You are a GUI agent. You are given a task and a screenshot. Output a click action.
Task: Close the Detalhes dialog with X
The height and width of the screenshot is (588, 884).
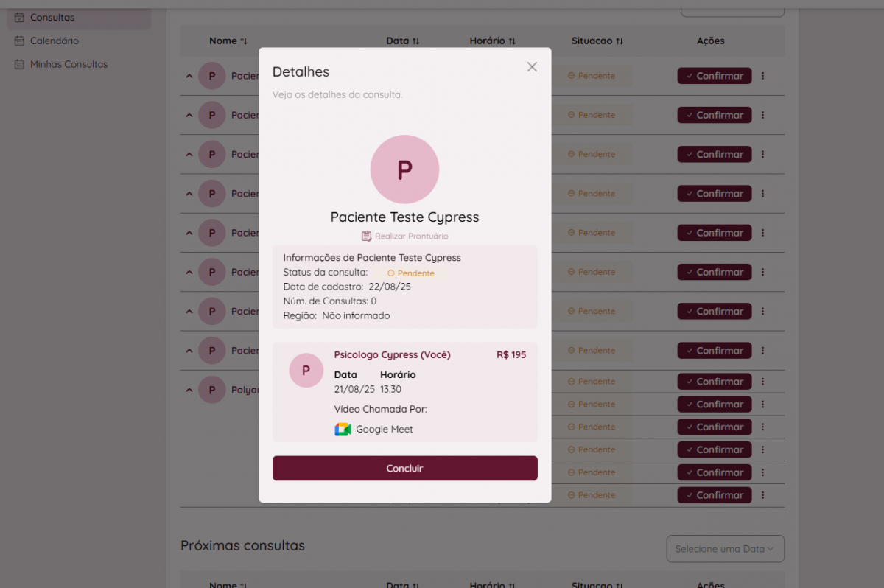point(532,67)
